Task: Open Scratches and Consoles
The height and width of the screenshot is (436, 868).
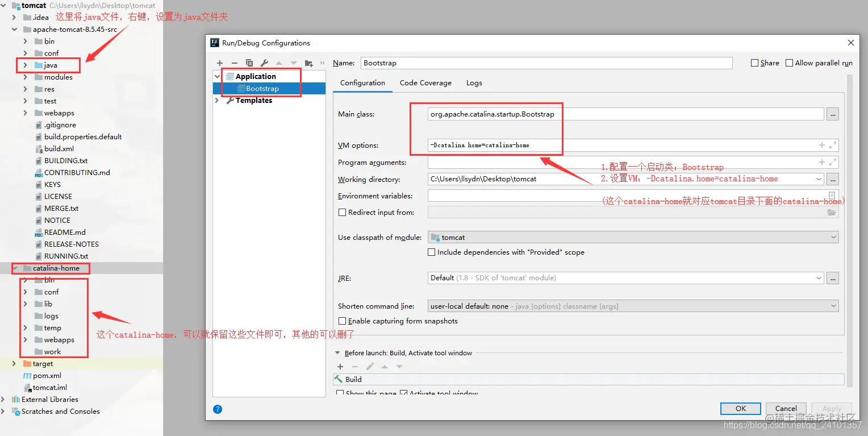Action: point(60,412)
